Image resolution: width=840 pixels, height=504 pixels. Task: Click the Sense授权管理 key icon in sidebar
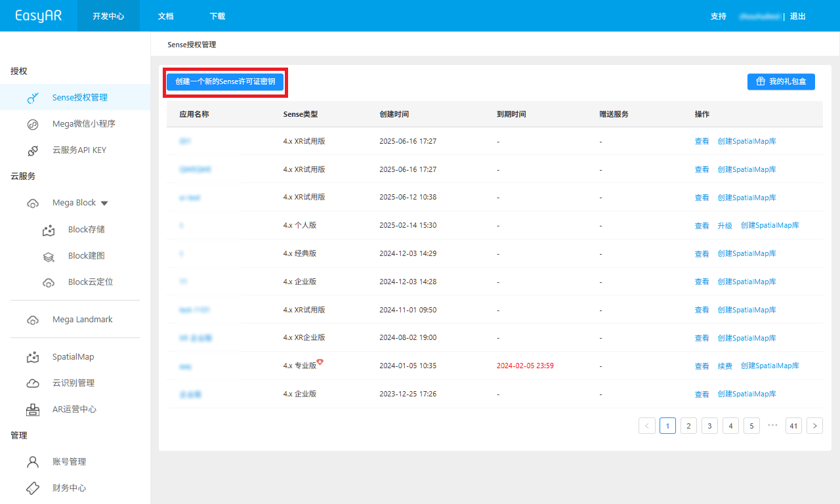coord(33,98)
